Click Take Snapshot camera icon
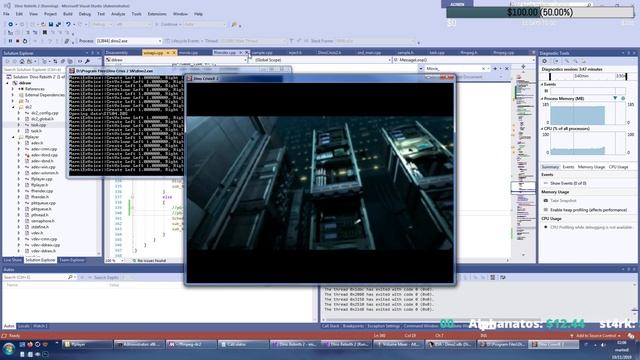This screenshot has height=360, width=640. click(546, 200)
